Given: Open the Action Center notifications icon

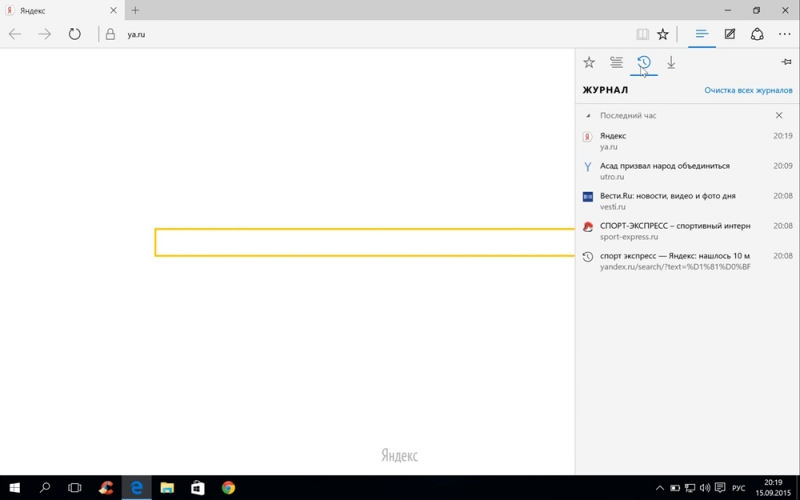Looking at the screenshot, I should [x=720, y=488].
